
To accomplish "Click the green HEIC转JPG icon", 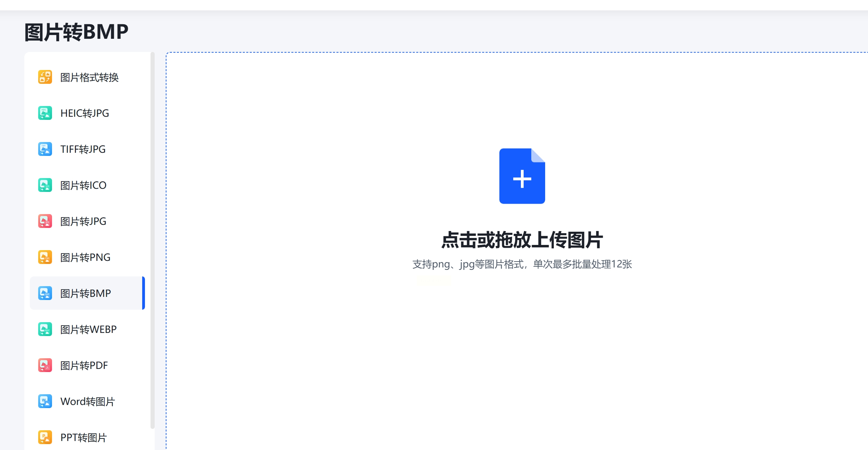I will pyautogui.click(x=45, y=113).
